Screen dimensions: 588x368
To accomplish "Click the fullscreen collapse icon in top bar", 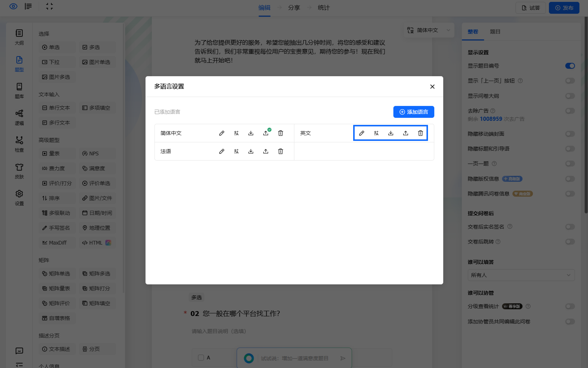I will [49, 7].
